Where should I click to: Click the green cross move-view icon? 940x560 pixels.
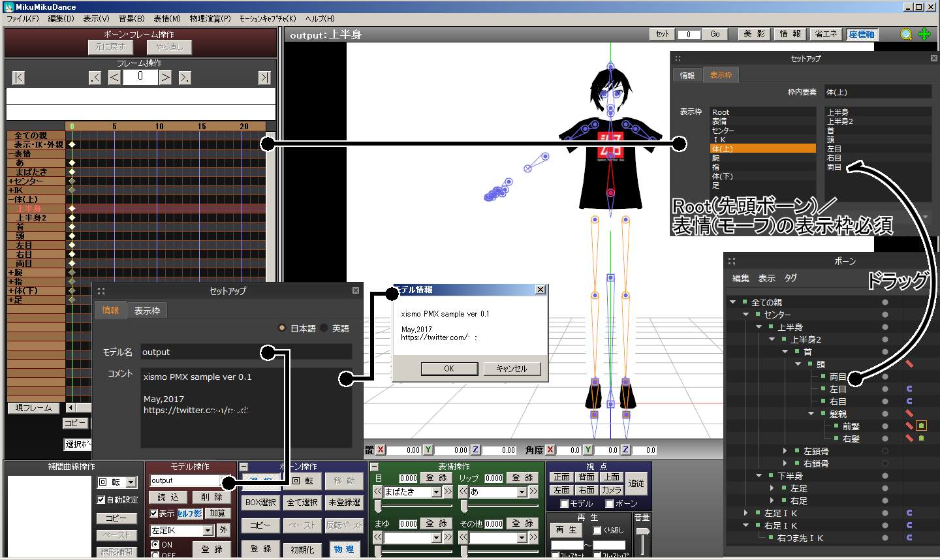coord(924,34)
